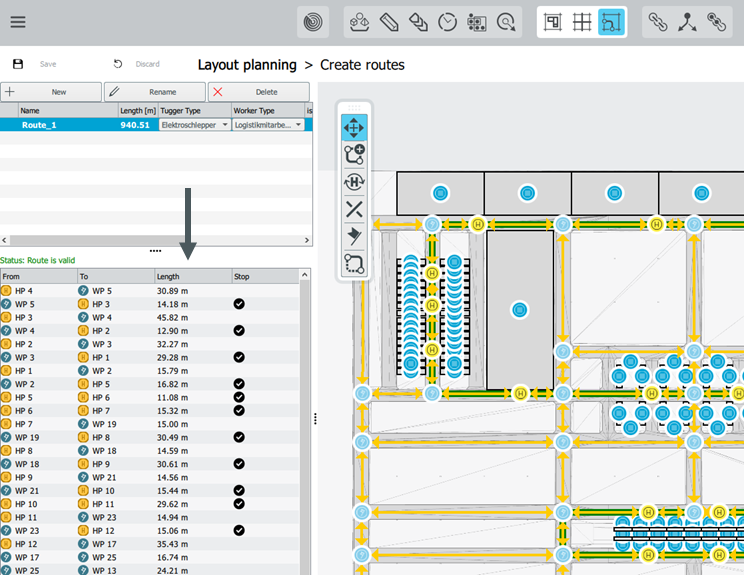Click the Tugger Type column header
This screenshot has height=575, width=744.
click(195, 111)
